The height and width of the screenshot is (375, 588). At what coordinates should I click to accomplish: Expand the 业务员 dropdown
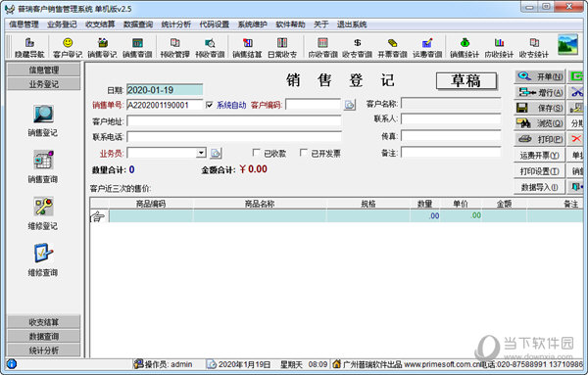pyautogui.click(x=201, y=153)
